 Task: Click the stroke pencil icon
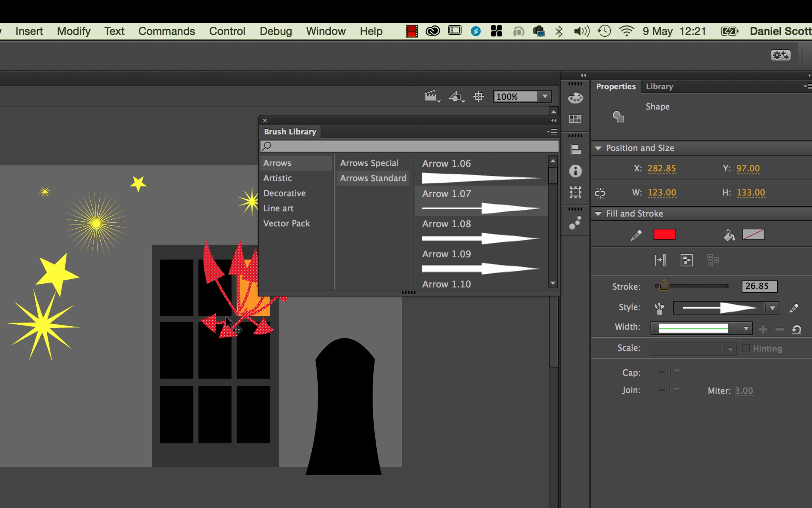point(636,235)
